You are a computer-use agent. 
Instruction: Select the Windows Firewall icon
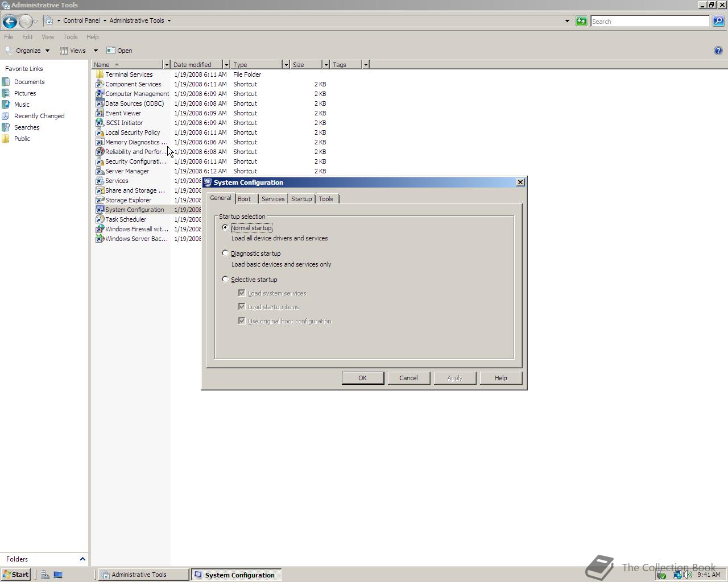pyautogui.click(x=100, y=229)
